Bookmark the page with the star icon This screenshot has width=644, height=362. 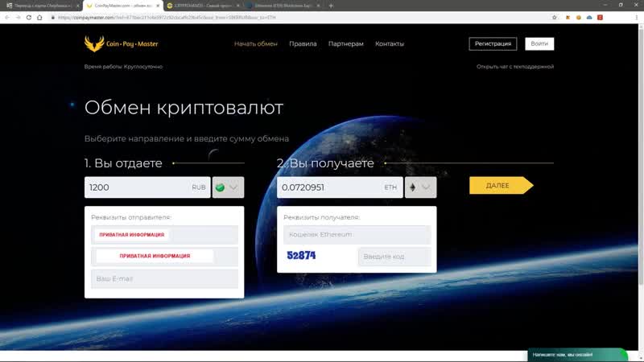point(555,17)
